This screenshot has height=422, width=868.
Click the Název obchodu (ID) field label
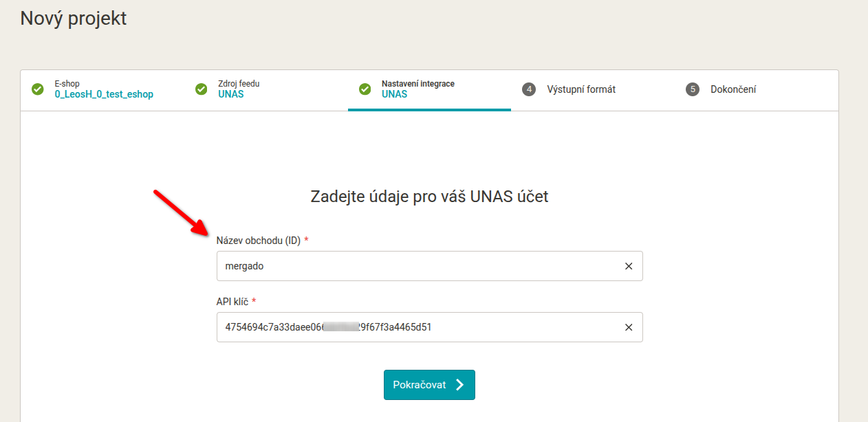click(258, 240)
